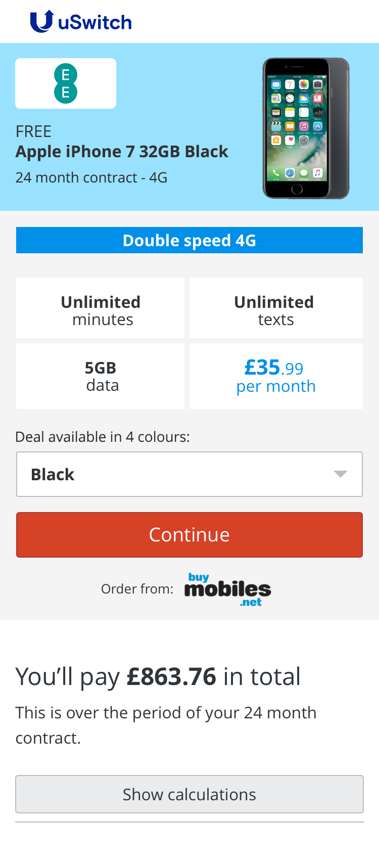Click the buymobiles.net retailer logo
Screen dimensions: 379x868
click(x=227, y=589)
